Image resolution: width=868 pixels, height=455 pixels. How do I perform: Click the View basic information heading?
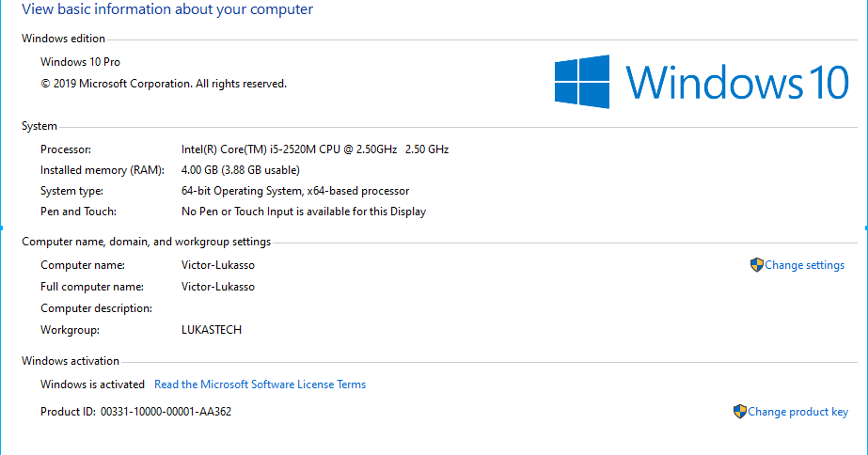click(167, 9)
